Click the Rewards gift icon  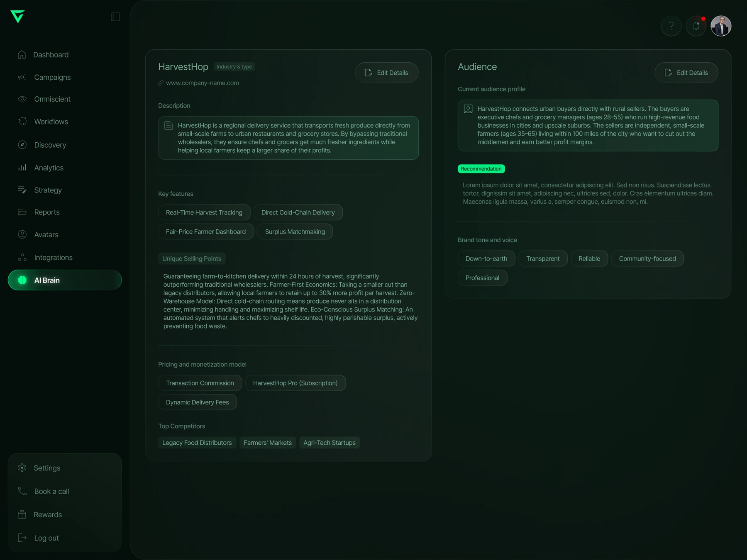click(x=22, y=514)
